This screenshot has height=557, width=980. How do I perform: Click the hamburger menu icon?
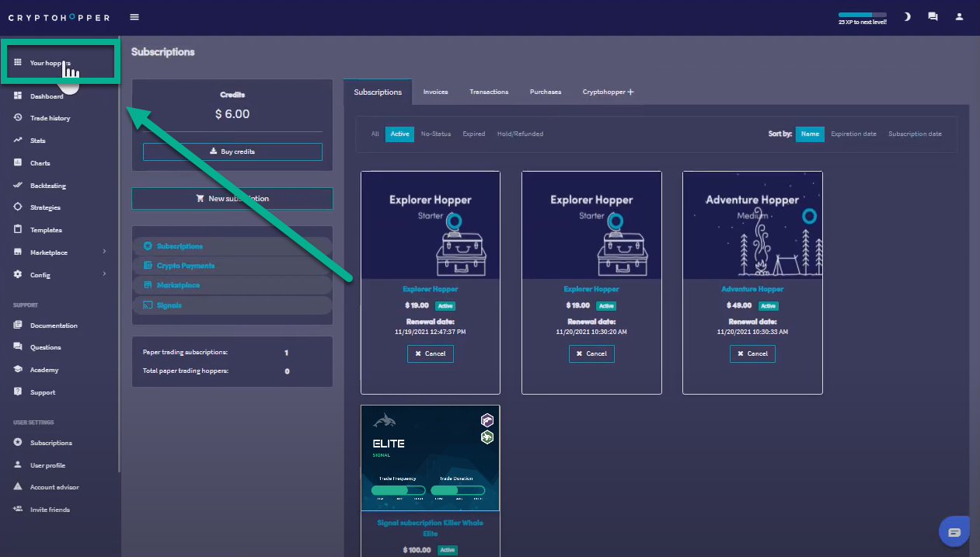(x=135, y=17)
